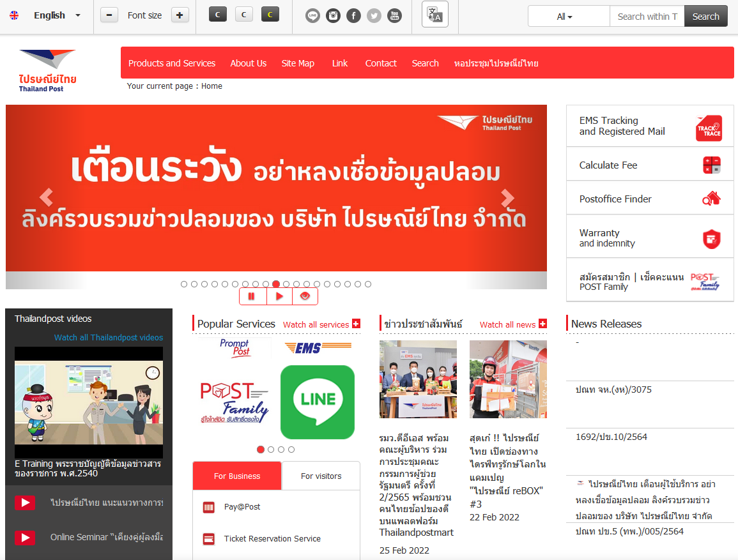Open the Facebook social icon
The height and width of the screenshot is (560, 738).
353,16
